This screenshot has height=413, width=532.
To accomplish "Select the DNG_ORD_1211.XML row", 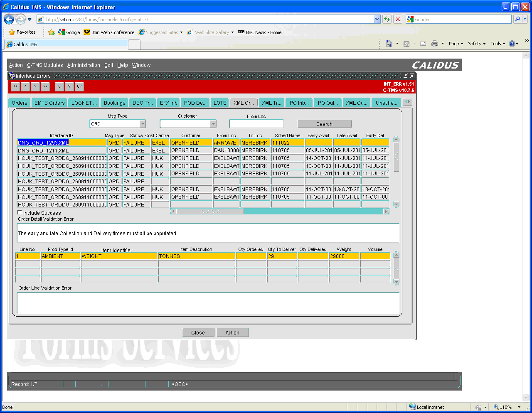I will (62, 150).
